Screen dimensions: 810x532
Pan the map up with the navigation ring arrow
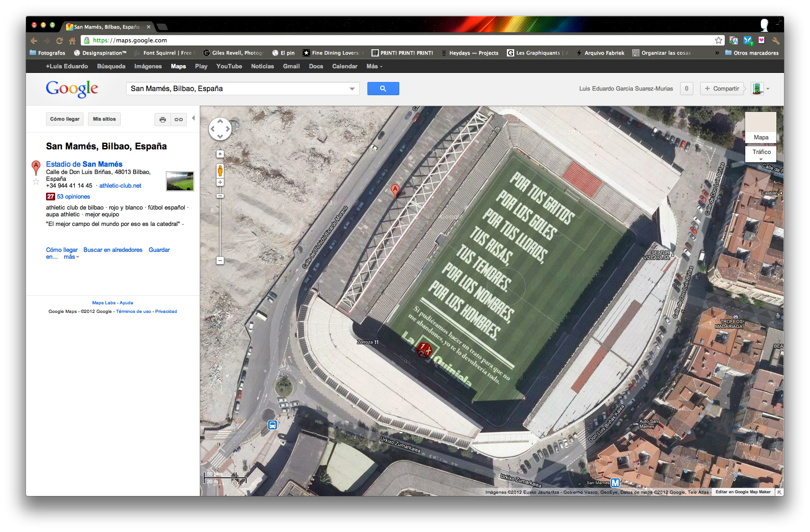220,121
